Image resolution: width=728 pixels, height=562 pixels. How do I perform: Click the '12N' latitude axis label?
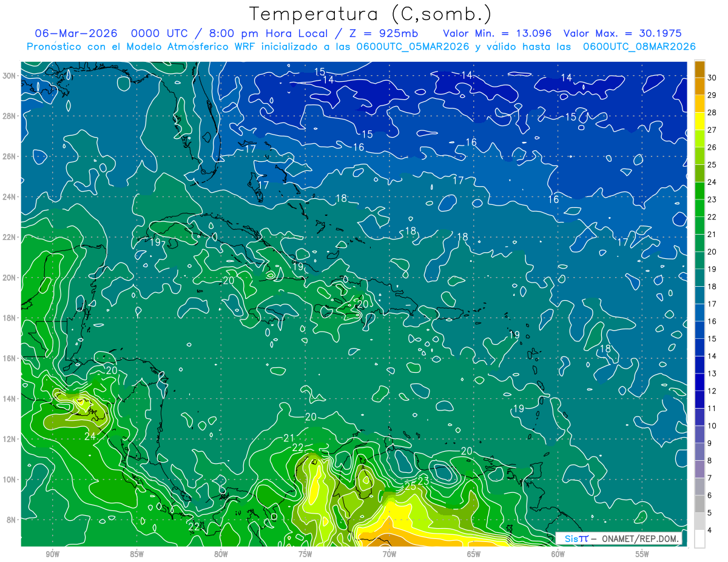click(x=9, y=439)
